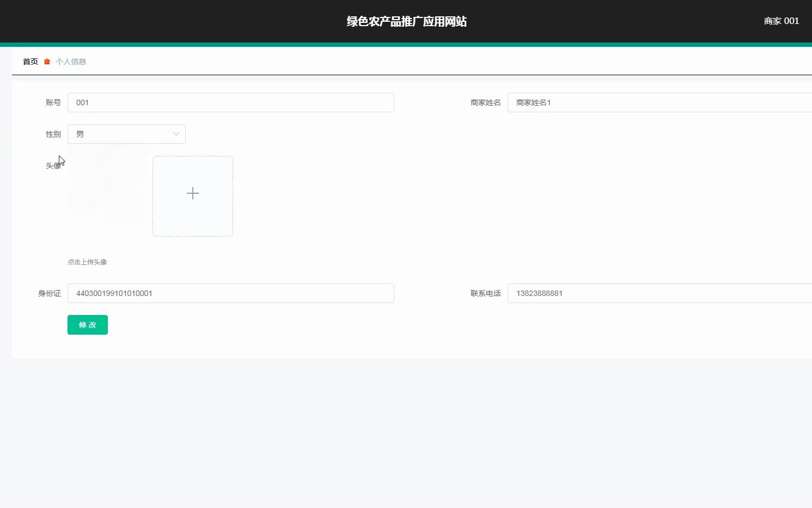The width and height of the screenshot is (812, 508).
Task: Click the 账号 field label
Action: (x=53, y=102)
